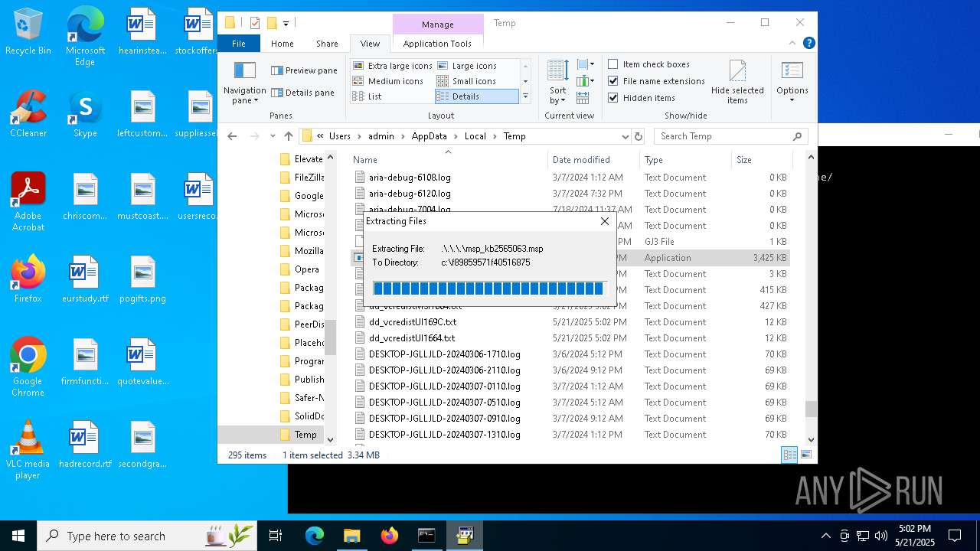Open the Navigation pane dropdown
The width and height of the screenshot is (980, 551).
pos(244,83)
